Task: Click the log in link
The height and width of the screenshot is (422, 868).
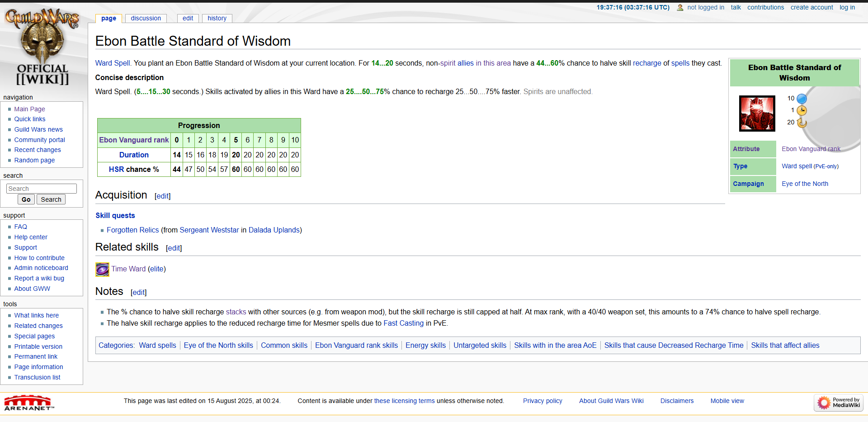Action: [x=847, y=8]
